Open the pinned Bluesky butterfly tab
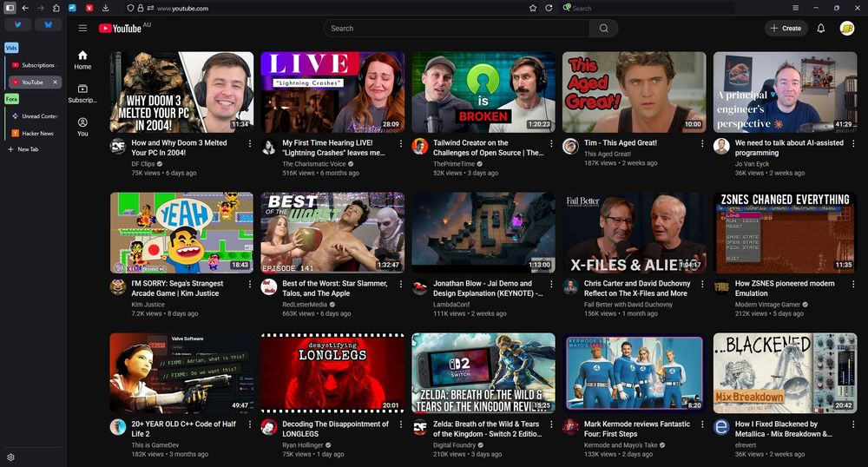This screenshot has height=467, width=868. (x=48, y=24)
